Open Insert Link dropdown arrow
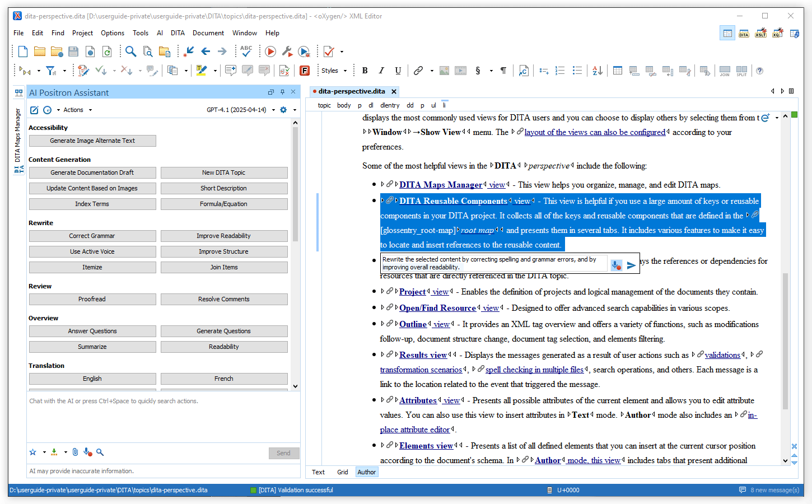This screenshot has height=504, width=812. pyautogui.click(x=432, y=71)
